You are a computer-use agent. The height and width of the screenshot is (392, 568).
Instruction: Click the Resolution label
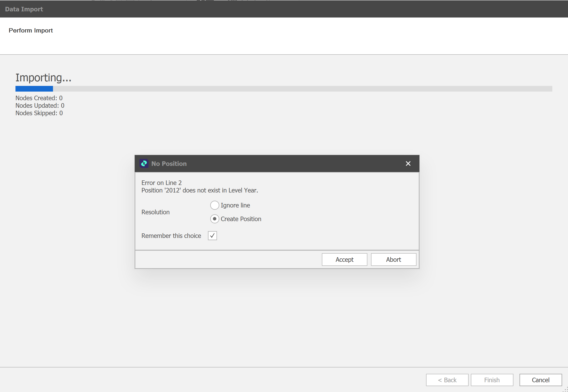155,212
